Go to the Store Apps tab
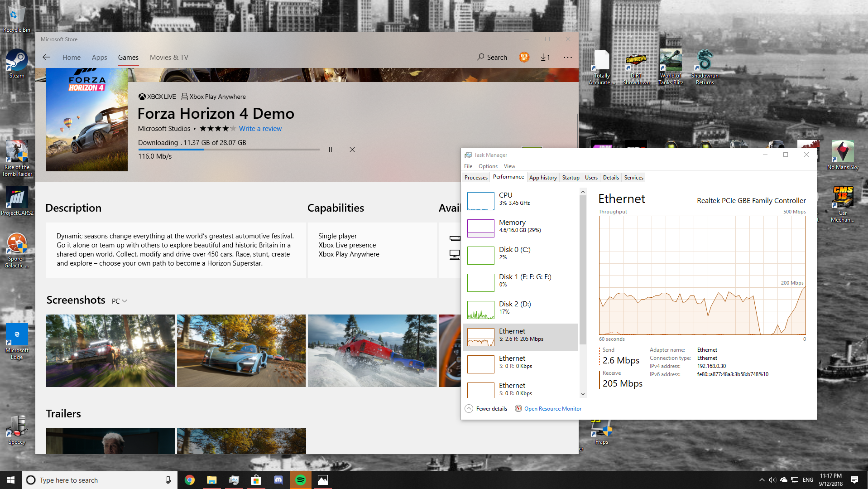Image resolution: width=868 pixels, height=489 pixels. pyautogui.click(x=100, y=57)
